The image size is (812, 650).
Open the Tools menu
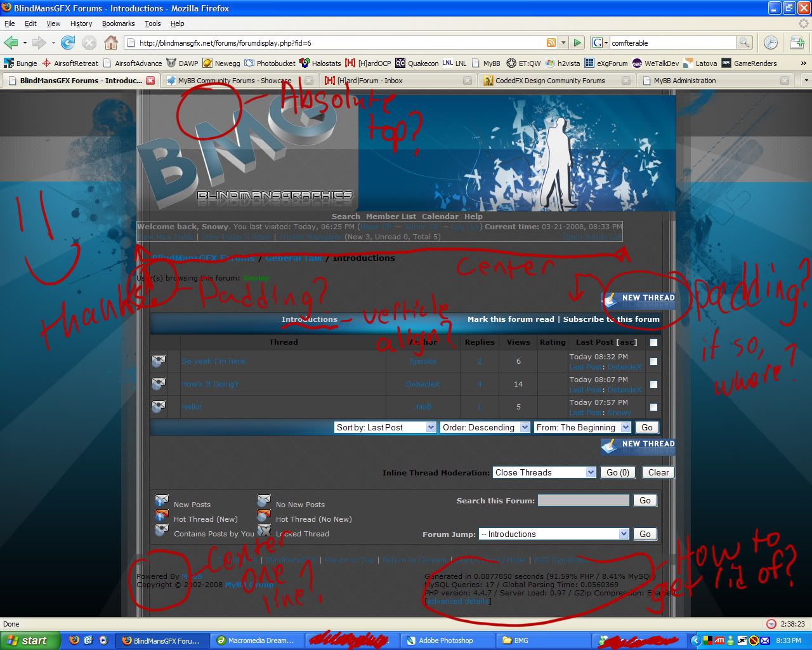[153, 23]
